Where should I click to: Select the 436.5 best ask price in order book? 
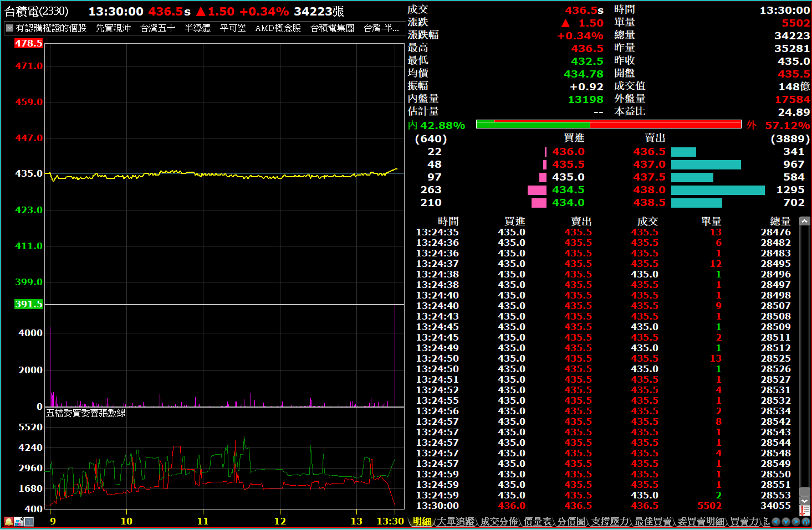pos(650,152)
